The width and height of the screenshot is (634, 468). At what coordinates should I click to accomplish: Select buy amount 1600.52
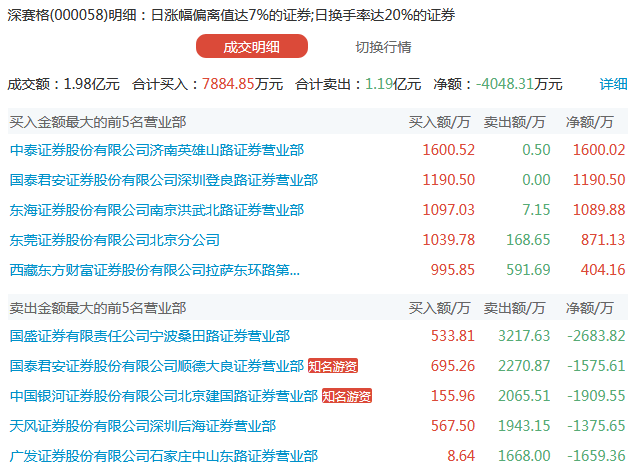point(448,150)
